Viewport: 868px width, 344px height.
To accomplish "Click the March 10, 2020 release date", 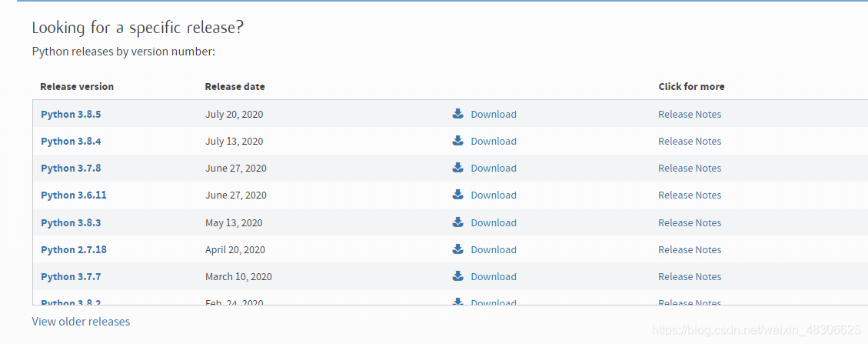I will coord(238,276).
